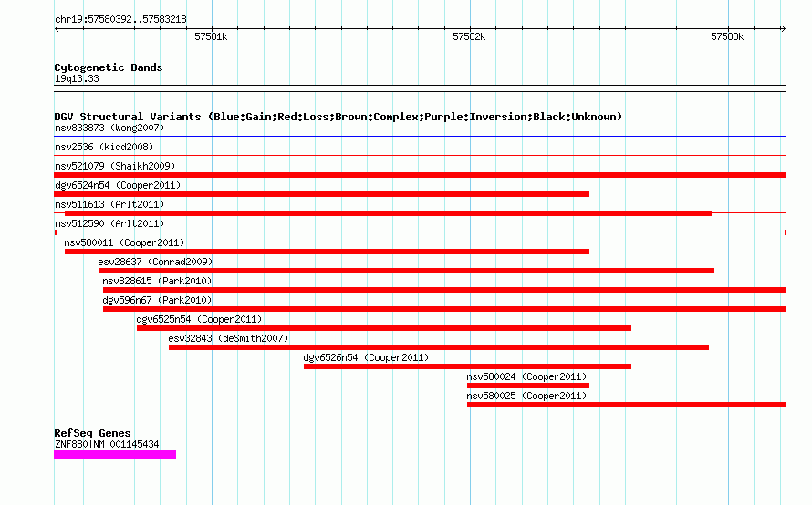Screen dimensions: 812x505
Task: Click the nsv580024 (Cooper2011) label
Action: [x=526, y=376]
